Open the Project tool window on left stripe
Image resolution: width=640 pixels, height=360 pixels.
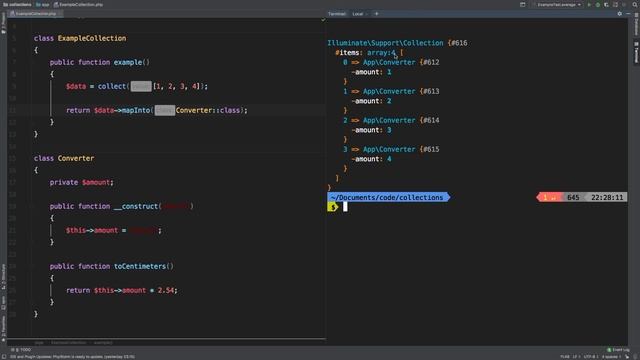click(x=3, y=23)
